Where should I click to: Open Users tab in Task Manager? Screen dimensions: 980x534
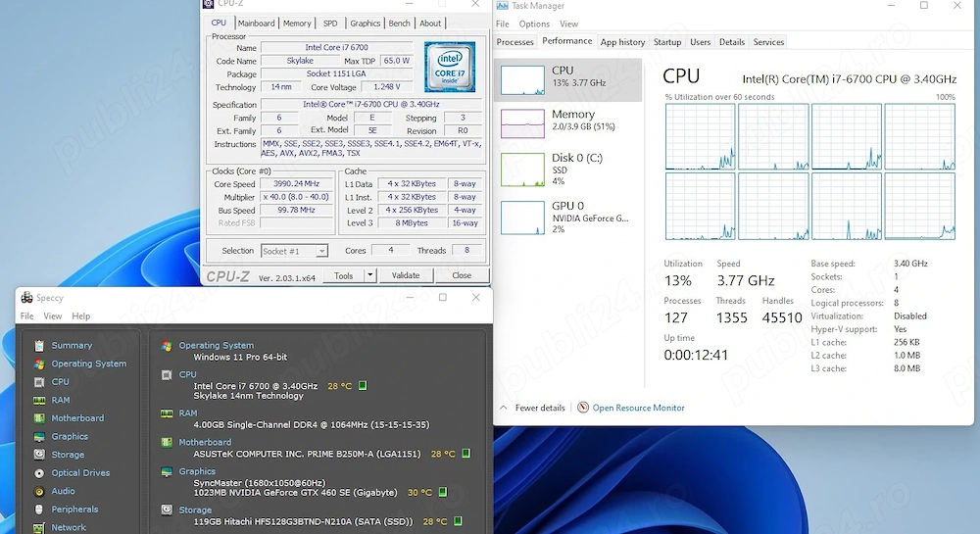(700, 42)
